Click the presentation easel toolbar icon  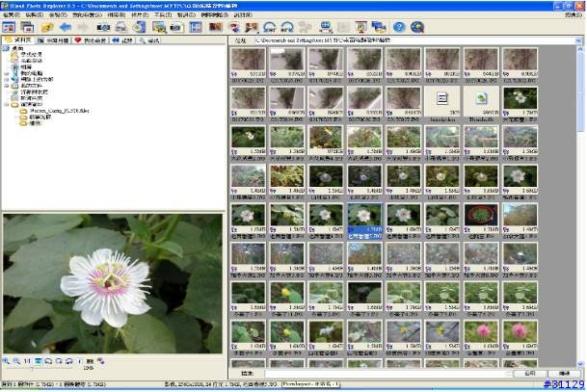coord(360,27)
